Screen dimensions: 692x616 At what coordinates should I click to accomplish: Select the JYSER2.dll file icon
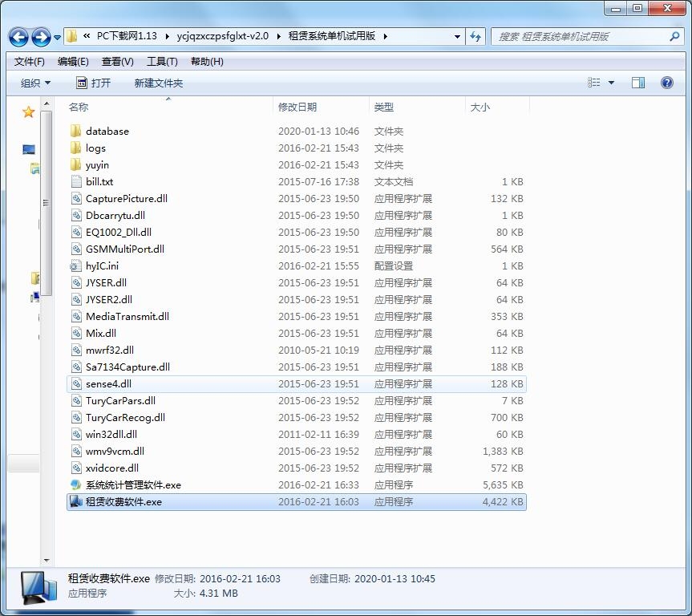[x=76, y=299]
